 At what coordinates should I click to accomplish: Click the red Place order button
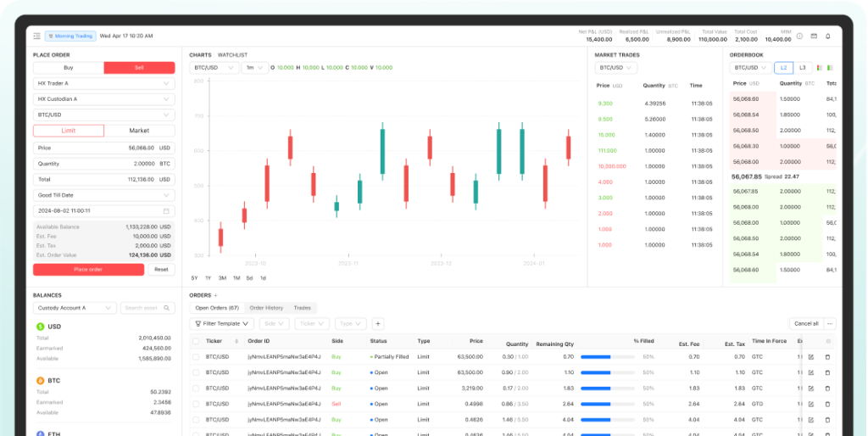(88, 270)
